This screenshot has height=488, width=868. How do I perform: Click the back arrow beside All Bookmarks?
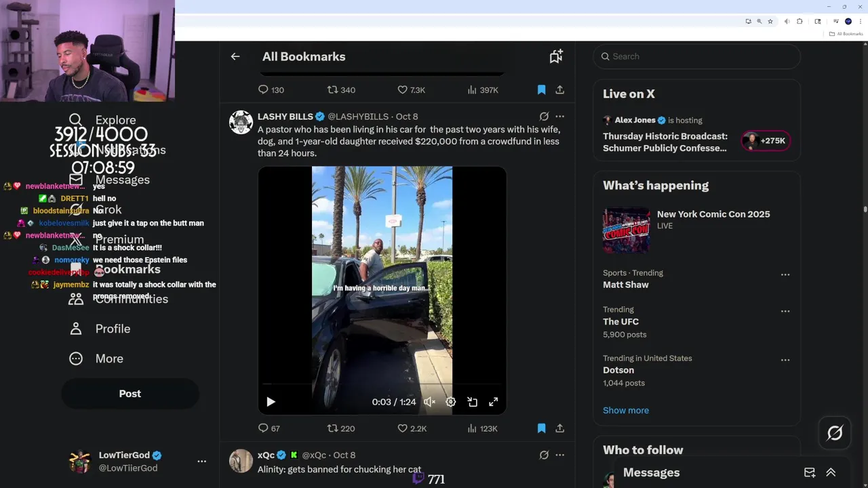coord(235,57)
